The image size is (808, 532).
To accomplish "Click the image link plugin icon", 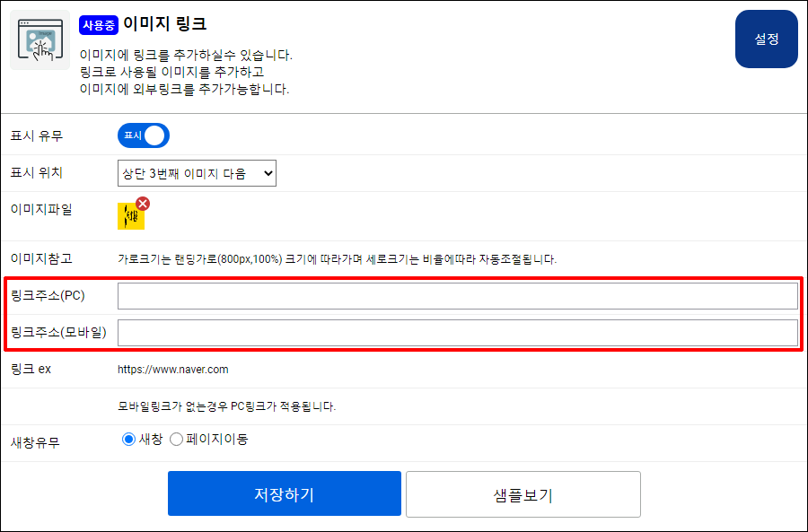I will tap(40, 40).
